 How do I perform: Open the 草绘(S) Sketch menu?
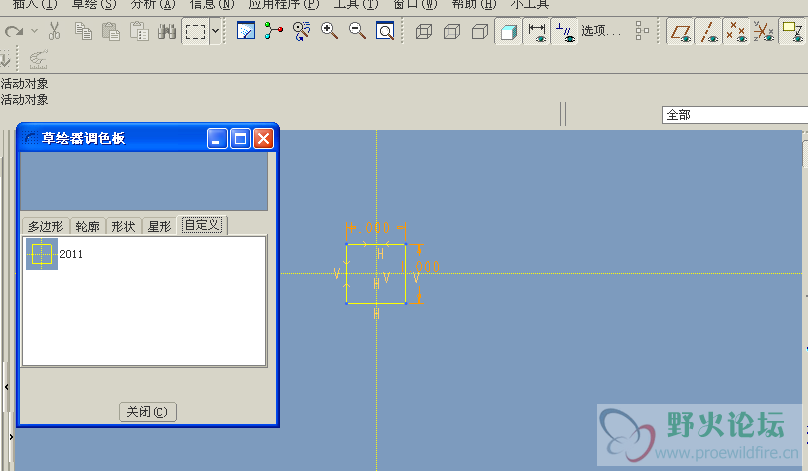pyautogui.click(x=94, y=5)
